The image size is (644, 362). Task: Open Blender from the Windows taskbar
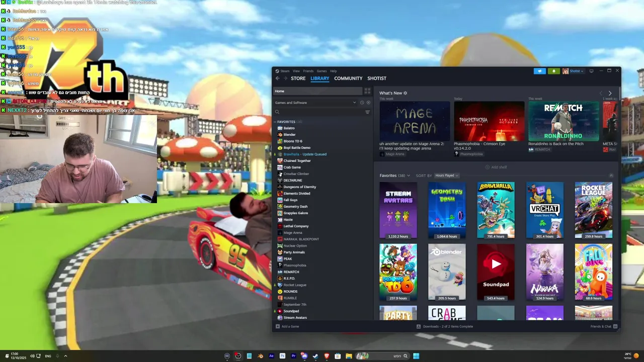(260, 356)
